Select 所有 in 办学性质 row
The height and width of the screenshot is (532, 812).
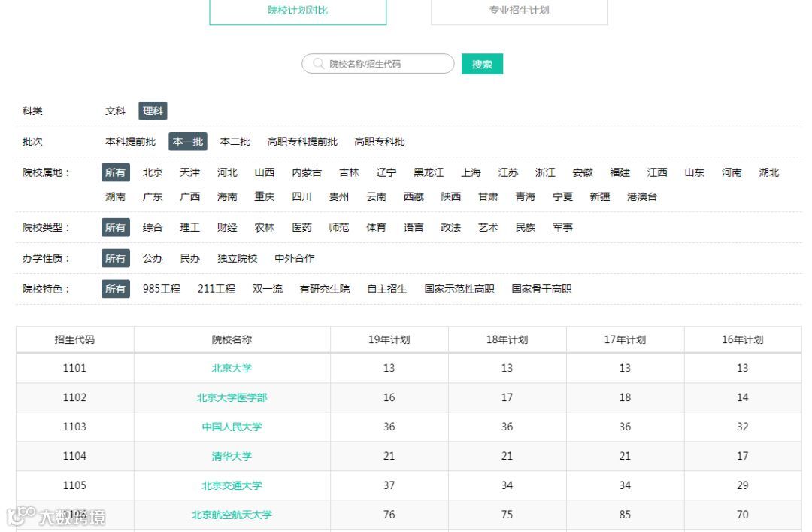[116, 258]
